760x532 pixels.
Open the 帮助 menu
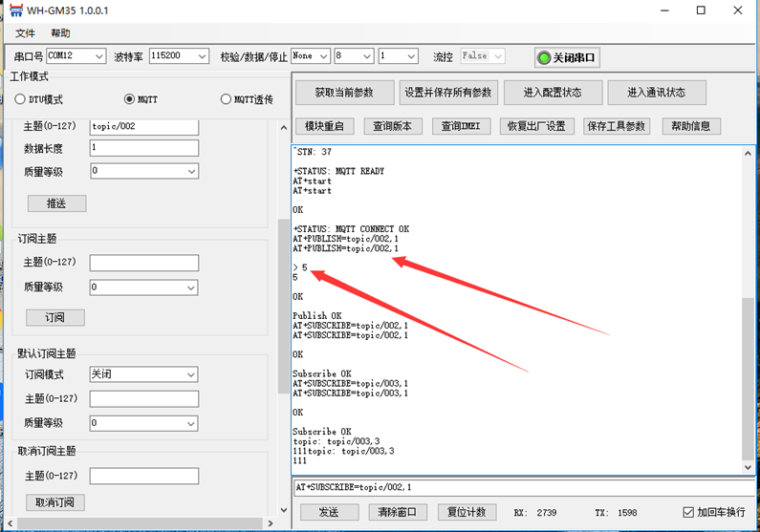pyautogui.click(x=60, y=32)
